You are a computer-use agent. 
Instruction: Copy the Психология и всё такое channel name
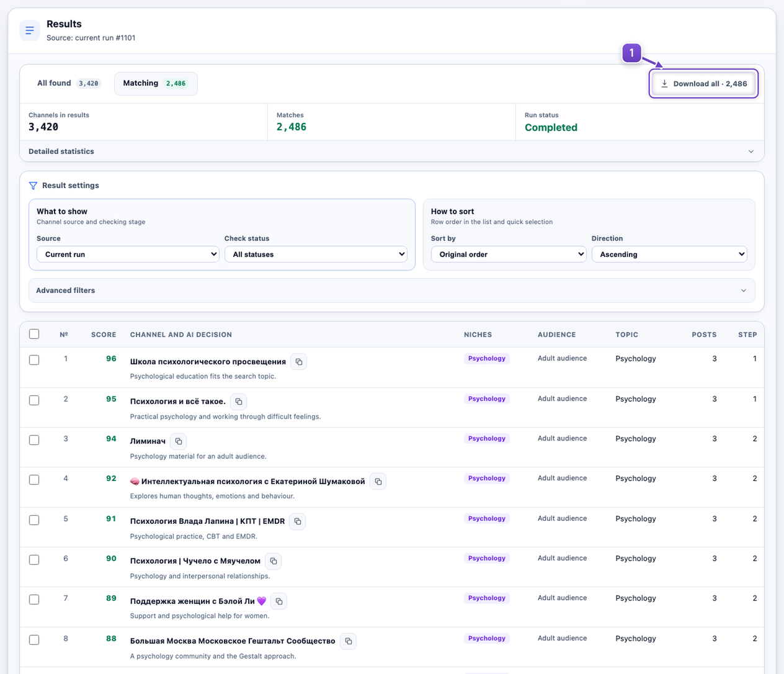[x=239, y=402]
